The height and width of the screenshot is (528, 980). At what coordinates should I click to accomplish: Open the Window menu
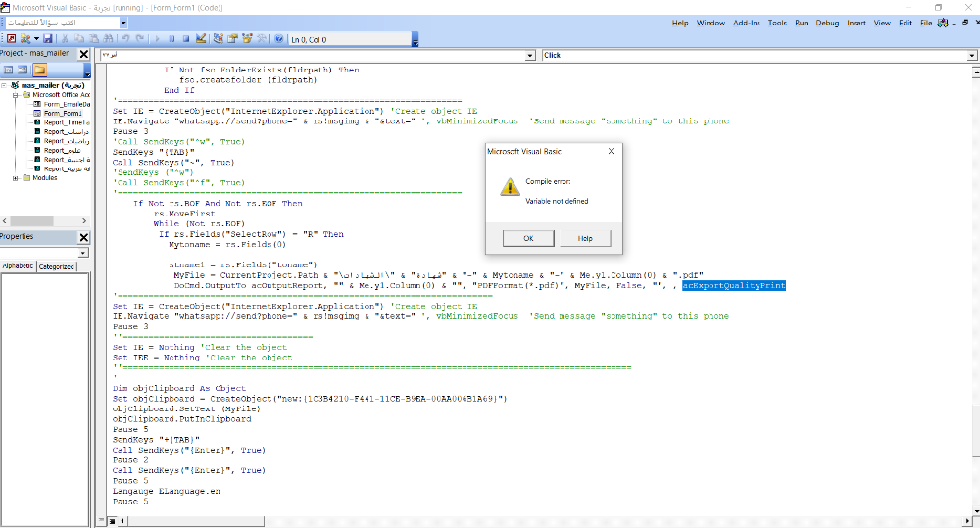pyautogui.click(x=710, y=24)
